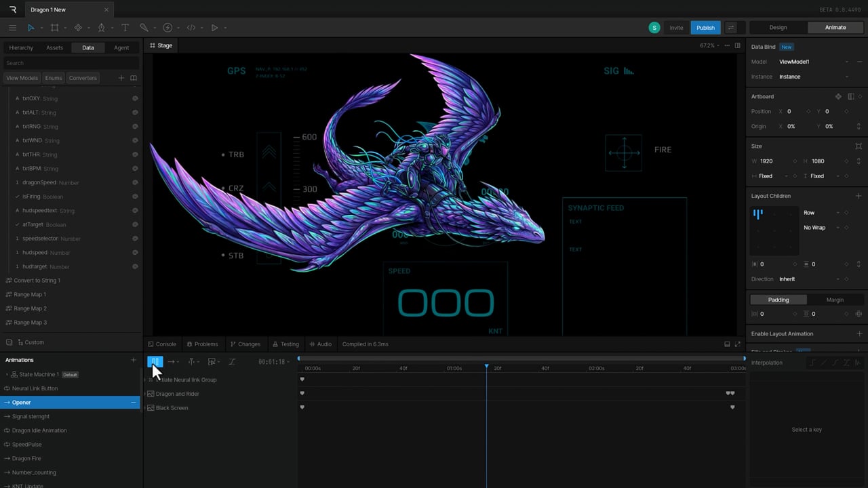Click the timeline playhead marker
Image resolution: width=868 pixels, height=488 pixels.
486,367
